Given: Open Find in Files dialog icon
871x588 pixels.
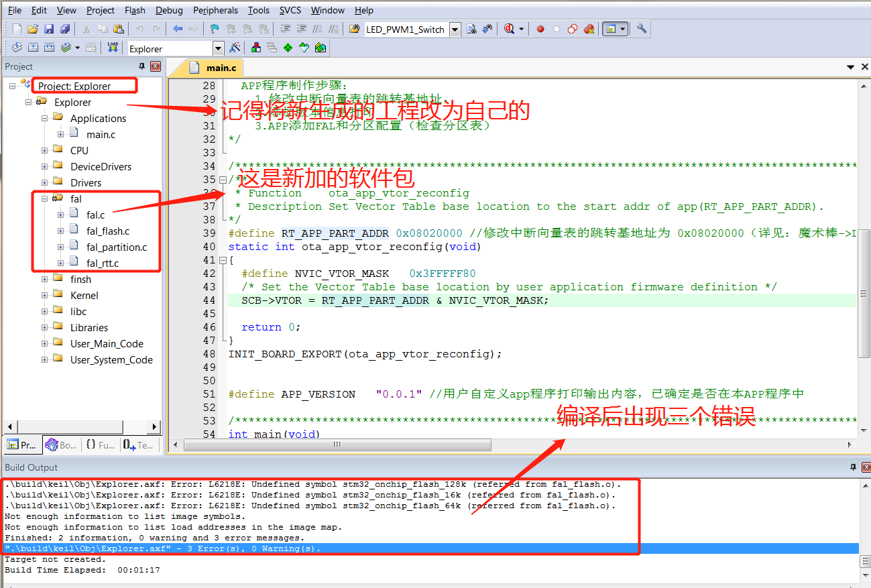Looking at the screenshot, I should (x=354, y=29).
